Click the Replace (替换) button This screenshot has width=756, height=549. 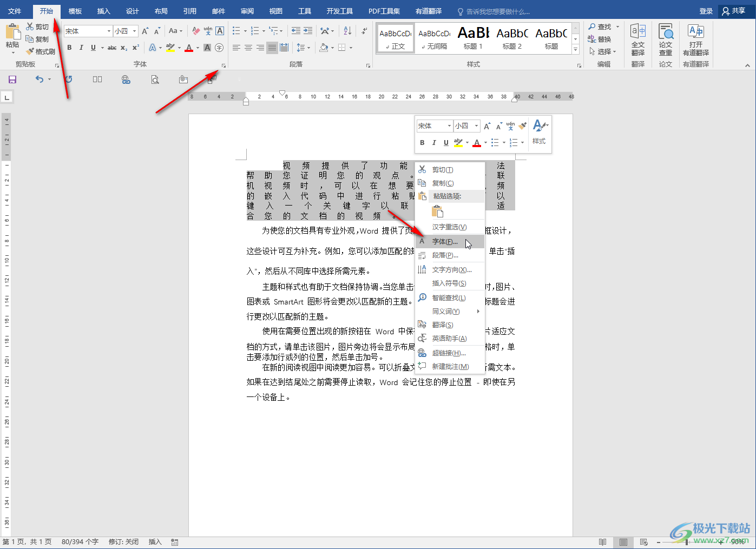coord(600,39)
